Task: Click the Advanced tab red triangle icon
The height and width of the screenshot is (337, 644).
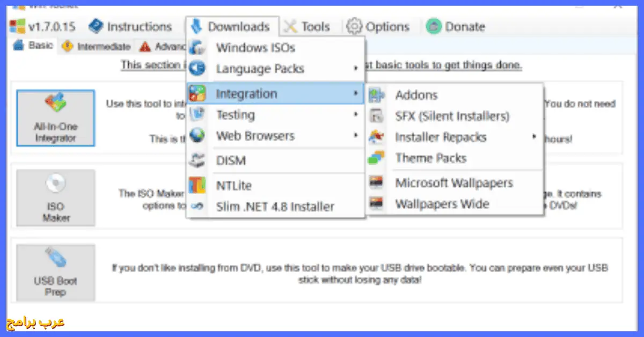Action: (145, 47)
